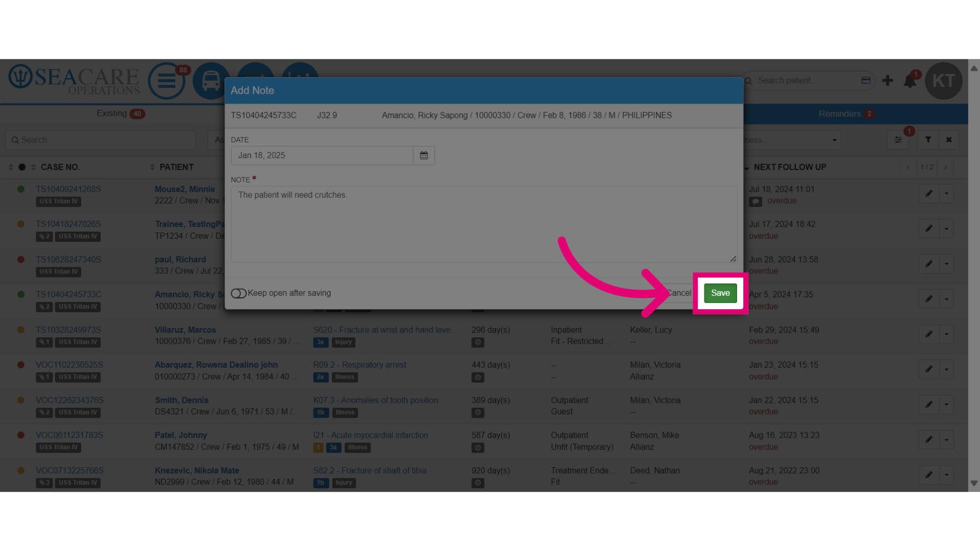Focus the table Search field

(101, 140)
